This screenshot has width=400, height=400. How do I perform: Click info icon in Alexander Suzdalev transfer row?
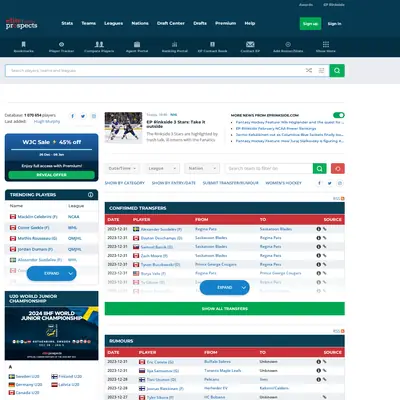[x=318, y=229]
